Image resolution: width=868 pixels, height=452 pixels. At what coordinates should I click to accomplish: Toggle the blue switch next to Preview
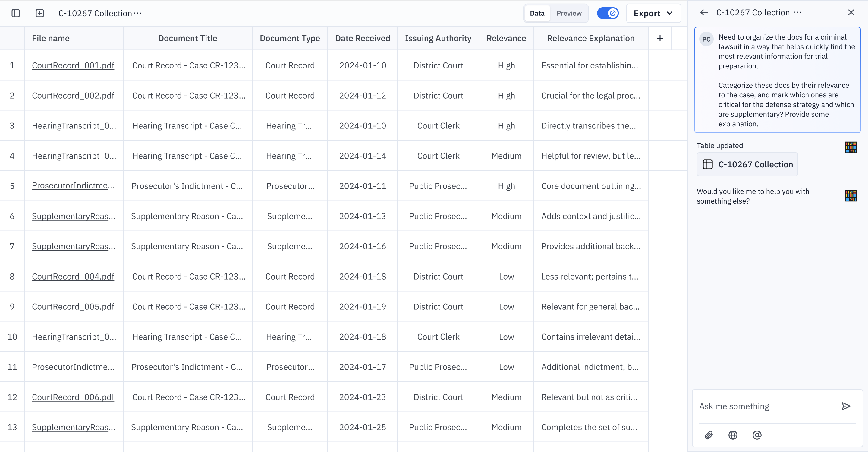(x=608, y=13)
